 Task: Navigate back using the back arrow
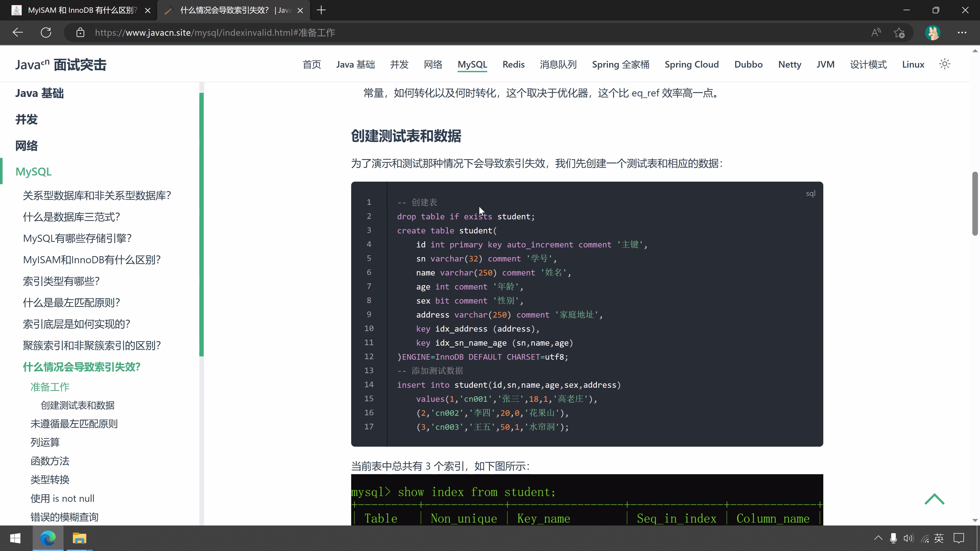coord(17,32)
